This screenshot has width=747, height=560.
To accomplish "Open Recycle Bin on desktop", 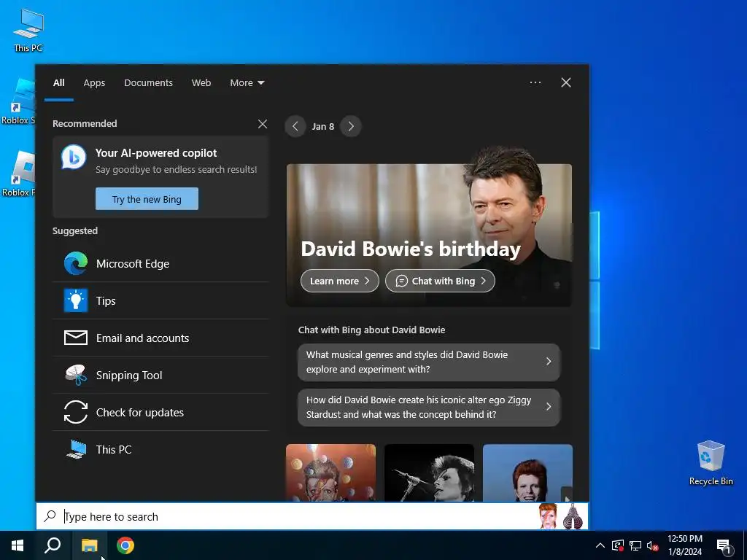I will 711,463.
